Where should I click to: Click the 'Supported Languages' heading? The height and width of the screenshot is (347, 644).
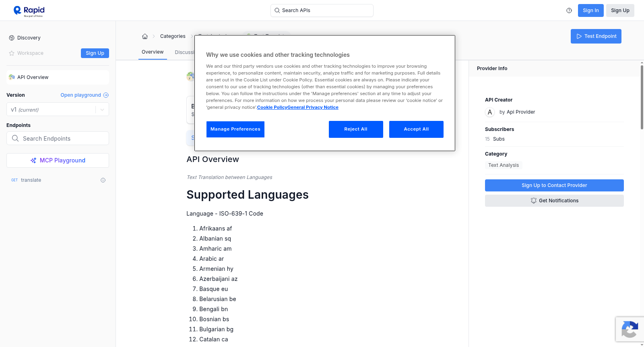point(248,195)
